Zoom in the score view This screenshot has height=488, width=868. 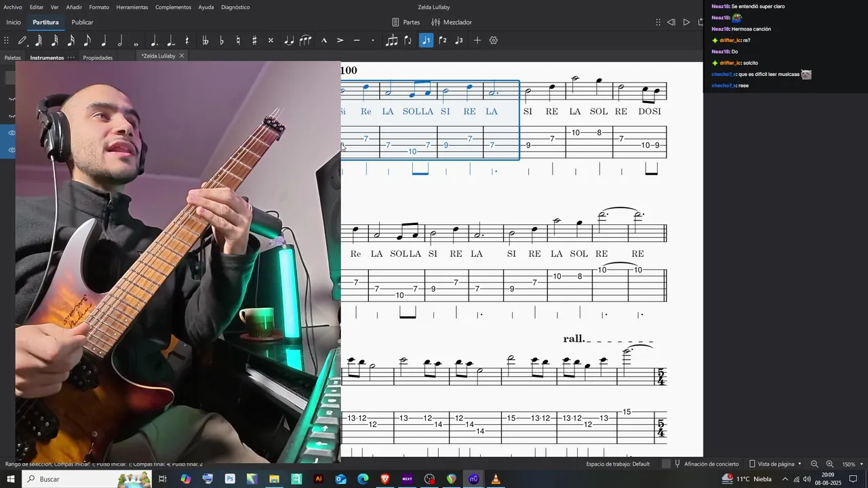tap(829, 464)
